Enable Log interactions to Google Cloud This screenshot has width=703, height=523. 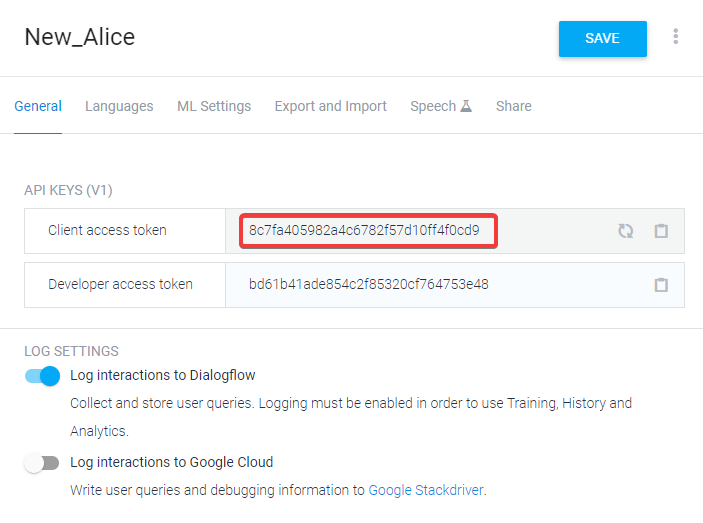coord(42,463)
